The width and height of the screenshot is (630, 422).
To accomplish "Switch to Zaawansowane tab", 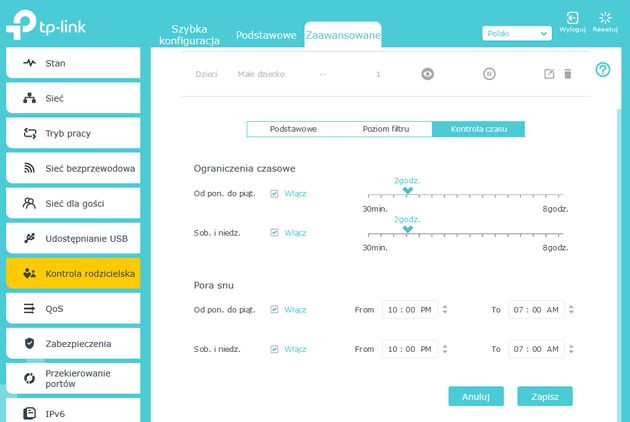I will pos(343,35).
